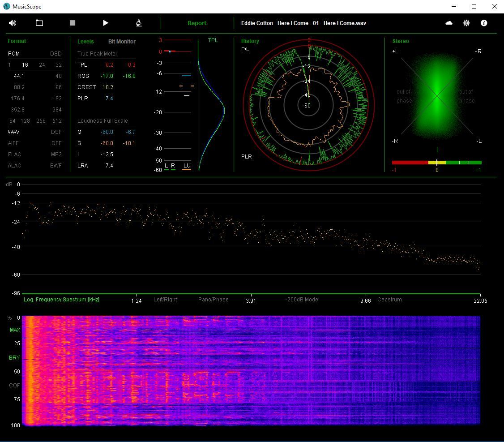Open the Report view
Viewport: 504px width, 442px height.
(x=197, y=23)
